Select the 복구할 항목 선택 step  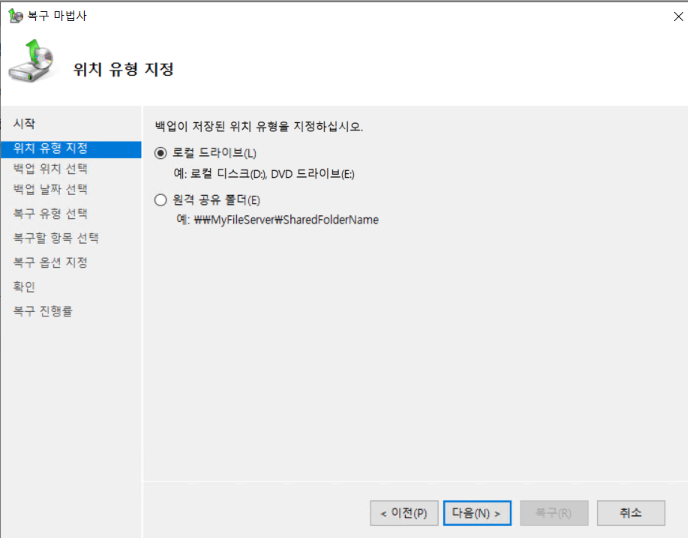click(x=55, y=238)
